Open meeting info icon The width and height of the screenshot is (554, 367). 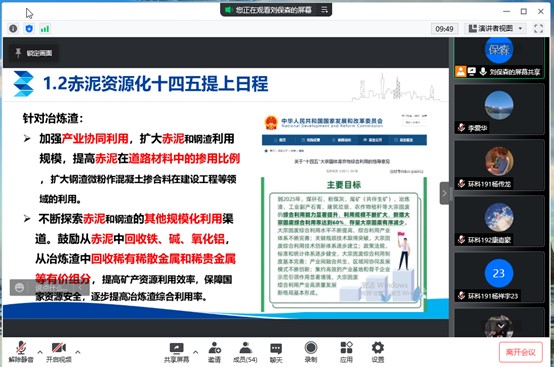point(13,29)
